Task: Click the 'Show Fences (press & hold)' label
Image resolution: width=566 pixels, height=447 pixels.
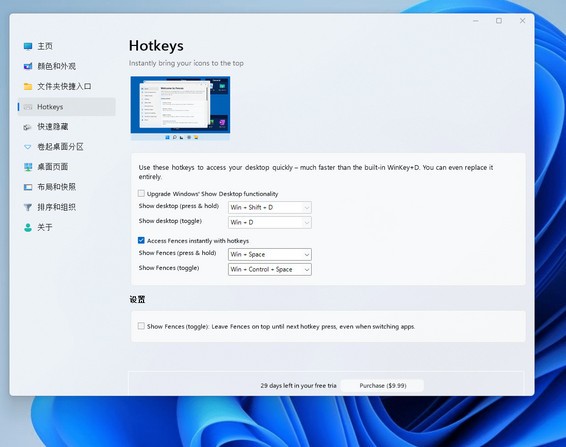Action: (177, 253)
